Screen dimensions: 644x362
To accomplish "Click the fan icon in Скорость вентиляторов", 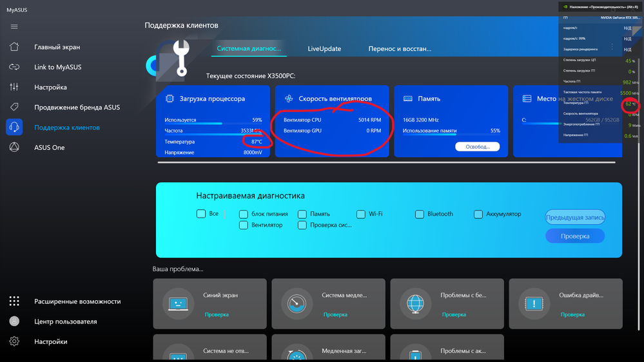I will click(x=289, y=99).
